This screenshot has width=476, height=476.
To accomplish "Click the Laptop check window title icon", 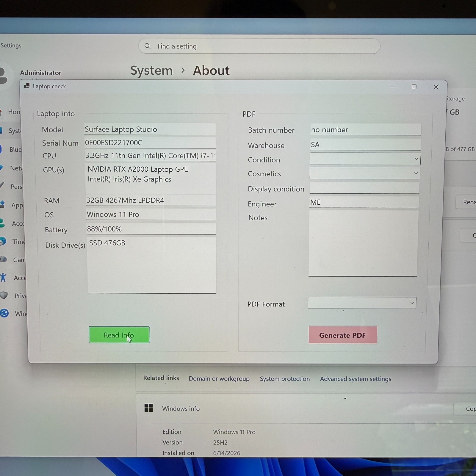I will 27,86.
